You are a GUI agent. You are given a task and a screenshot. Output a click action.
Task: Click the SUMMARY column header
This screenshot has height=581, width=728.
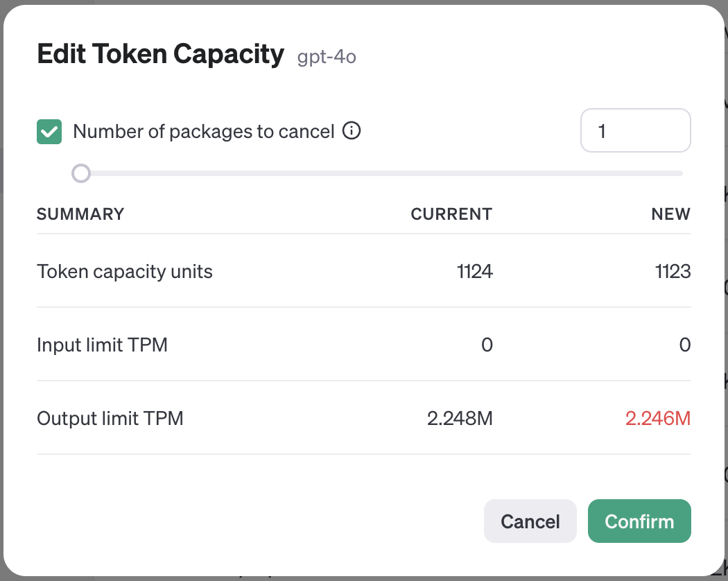80,214
